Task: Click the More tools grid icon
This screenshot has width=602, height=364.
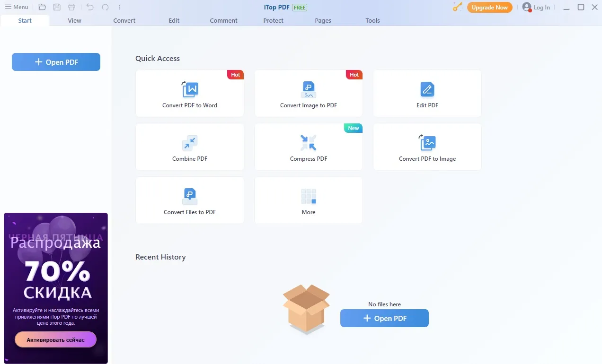Action: [x=309, y=196]
